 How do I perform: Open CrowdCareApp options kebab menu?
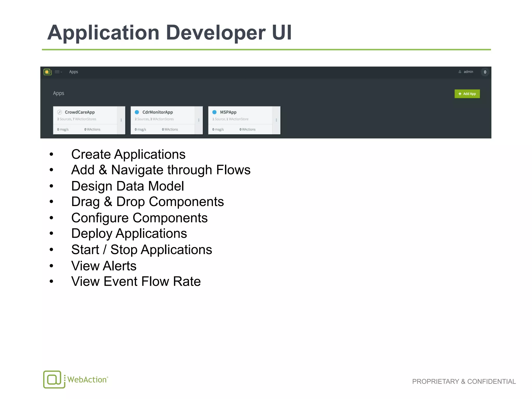click(x=121, y=120)
